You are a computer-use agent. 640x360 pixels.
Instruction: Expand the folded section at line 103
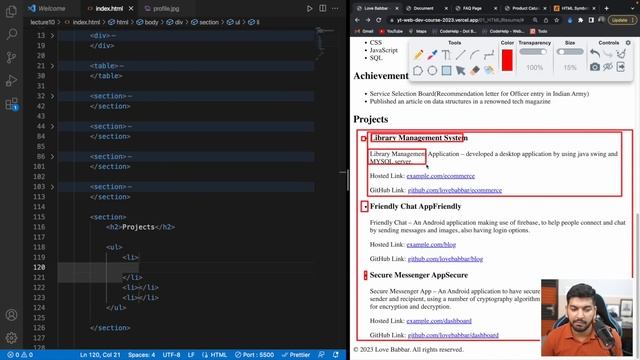52,187
